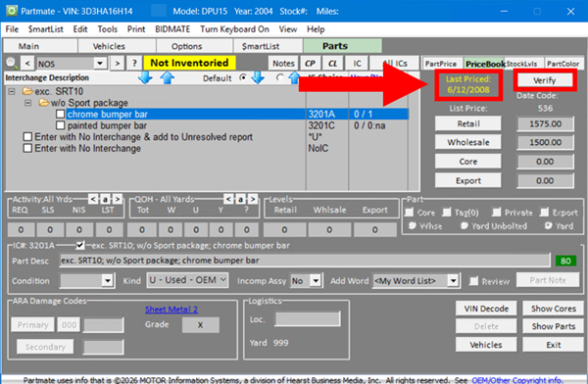Go to previous part with < button
The height and width of the screenshot is (384, 588).
coord(27,64)
